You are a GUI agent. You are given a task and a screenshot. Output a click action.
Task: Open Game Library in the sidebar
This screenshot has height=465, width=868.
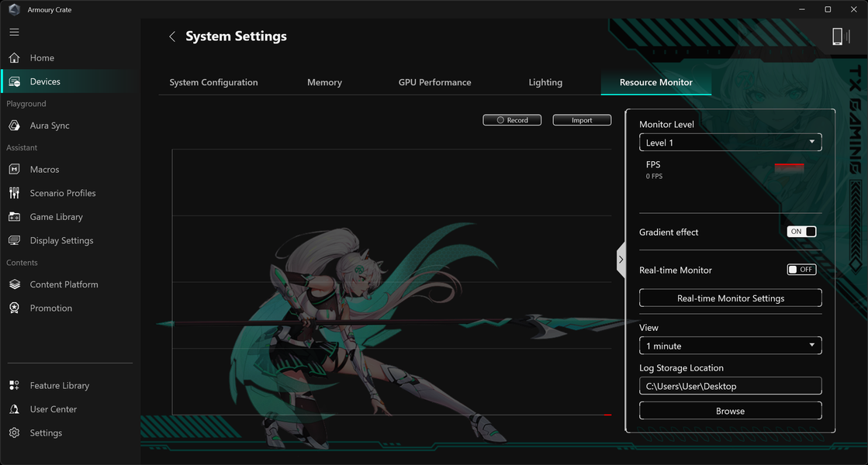[x=57, y=217]
